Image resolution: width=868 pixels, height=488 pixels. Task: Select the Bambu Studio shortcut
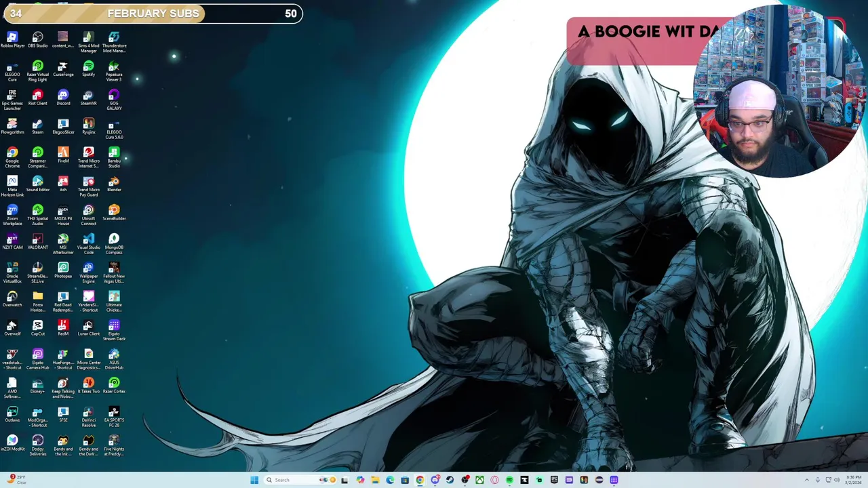click(x=114, y=157)
